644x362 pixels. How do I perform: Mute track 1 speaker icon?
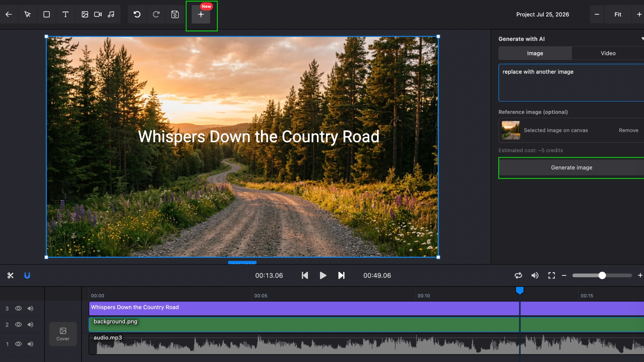[30, 344]
